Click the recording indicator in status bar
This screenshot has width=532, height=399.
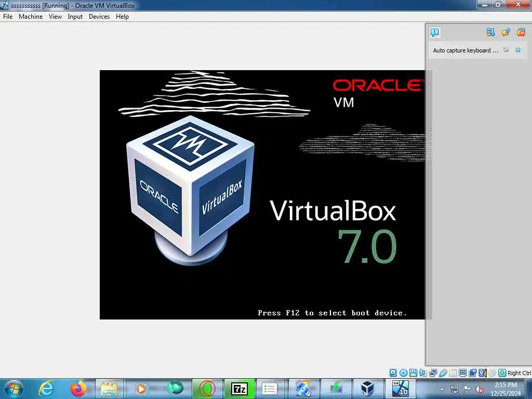click(472, 373)
